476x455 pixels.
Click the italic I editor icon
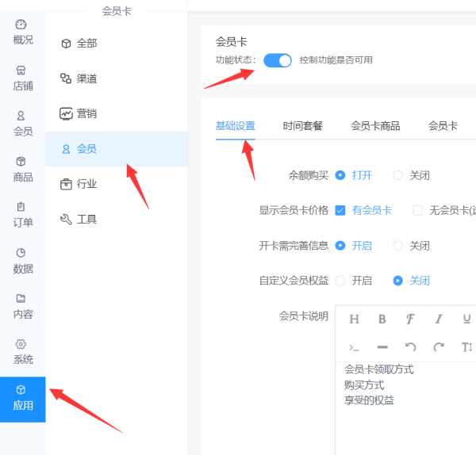click(439, 319)
